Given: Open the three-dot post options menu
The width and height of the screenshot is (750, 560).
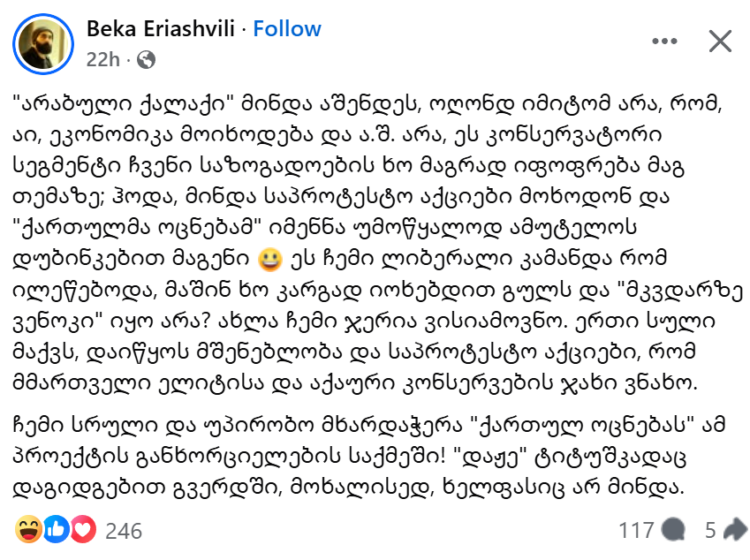Looking at the screenshot, I should click(x=665, y=41).
